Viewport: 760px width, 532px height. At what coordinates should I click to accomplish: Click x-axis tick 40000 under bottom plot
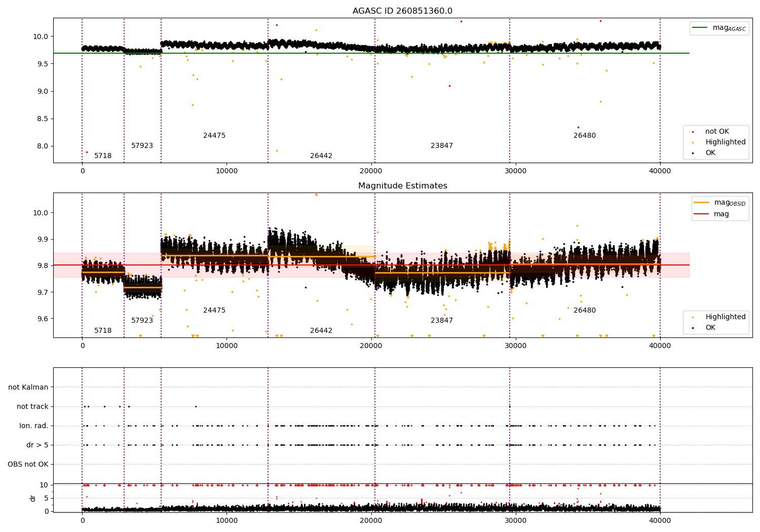660,520
